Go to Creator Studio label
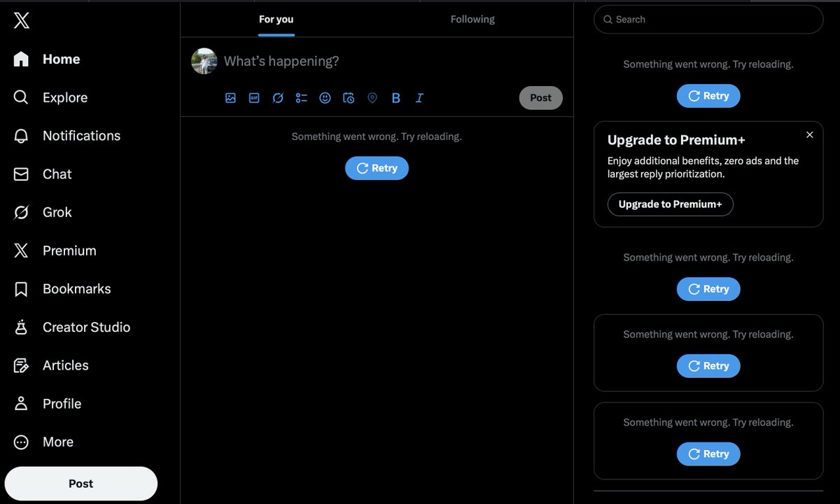 [87, 327]
